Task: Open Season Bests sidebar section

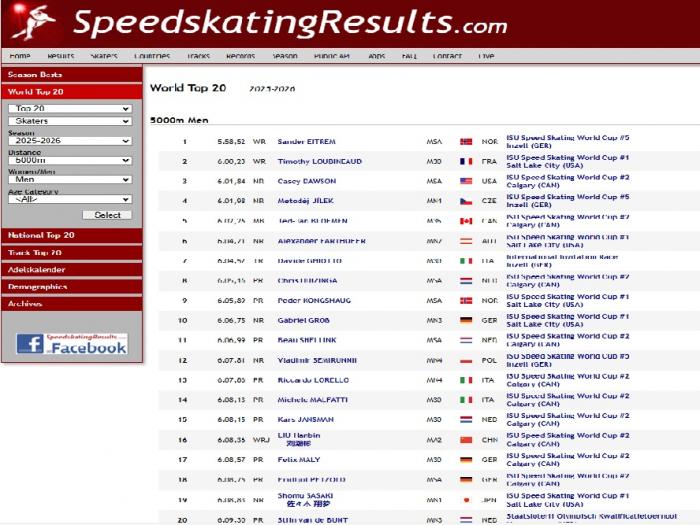Action: point(72,75)
